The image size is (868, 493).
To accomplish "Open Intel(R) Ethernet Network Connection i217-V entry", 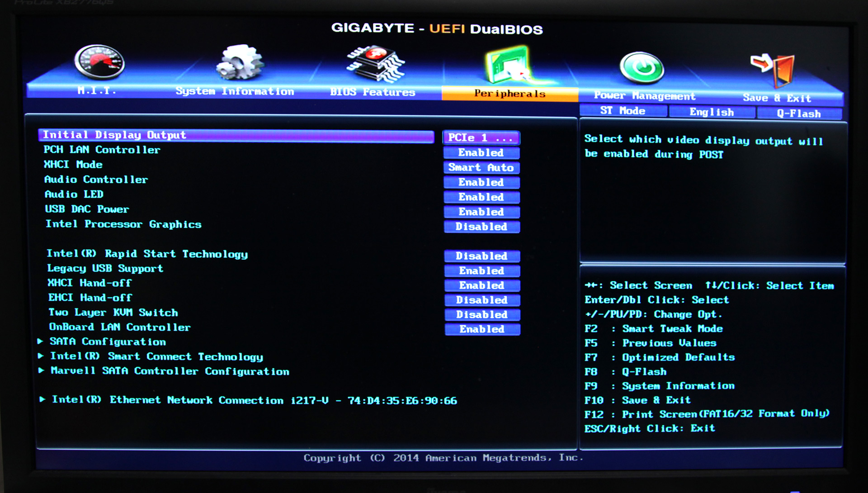I will click(255, 400).
